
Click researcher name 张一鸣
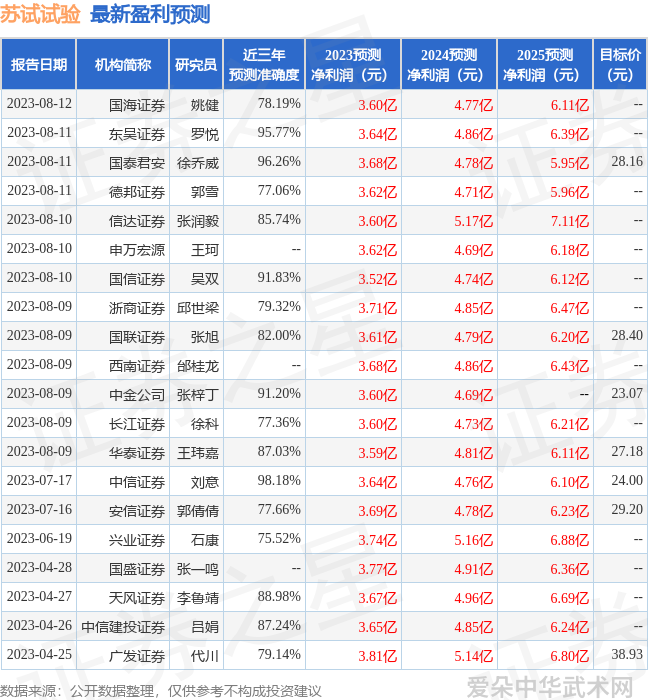[x=198, y=570]
